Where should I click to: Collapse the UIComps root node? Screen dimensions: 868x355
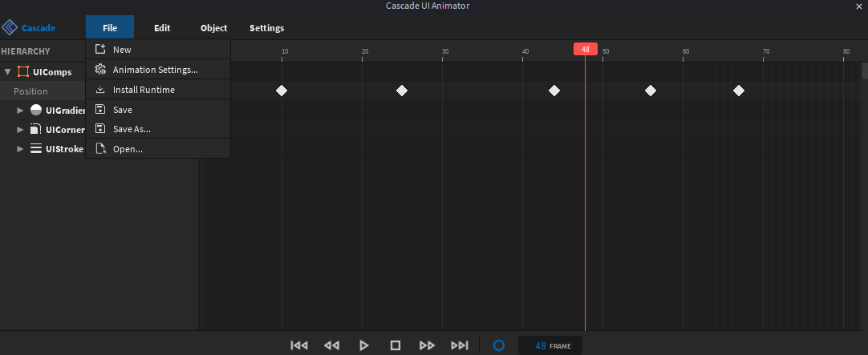point(8,71)
